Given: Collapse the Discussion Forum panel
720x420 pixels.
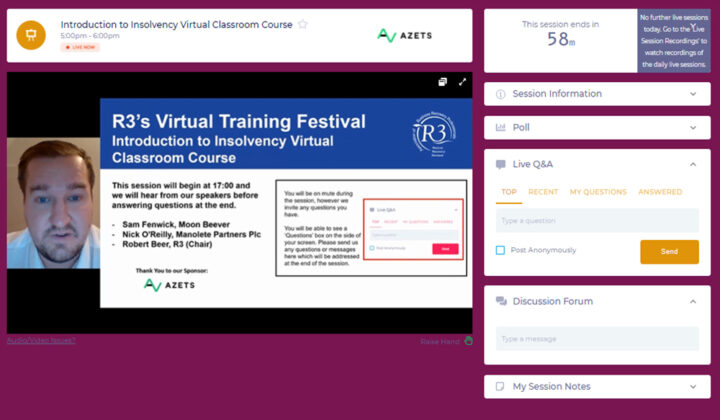Looking at the screenshot, I should [x=693, y=302].
